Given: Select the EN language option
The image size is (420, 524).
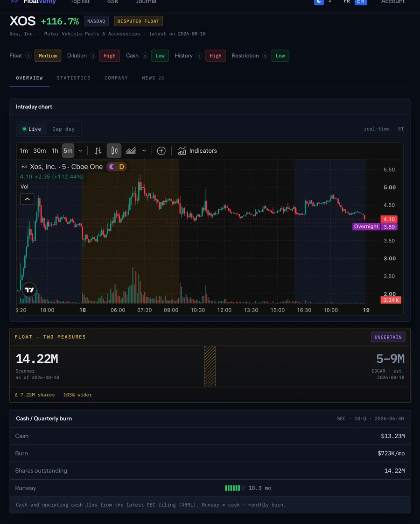Looking at the screenshot, I should (361, 2).
